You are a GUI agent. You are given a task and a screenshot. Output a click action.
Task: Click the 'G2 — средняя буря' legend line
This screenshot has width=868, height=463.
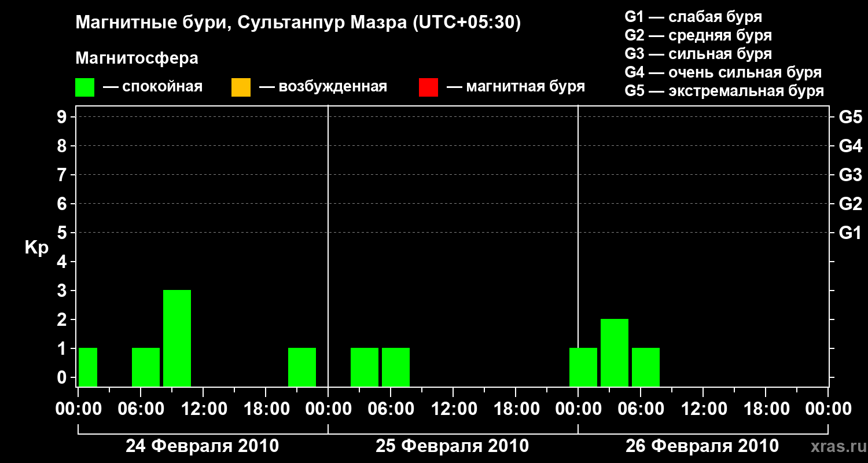pyautogui.click(x=698, y=35)
